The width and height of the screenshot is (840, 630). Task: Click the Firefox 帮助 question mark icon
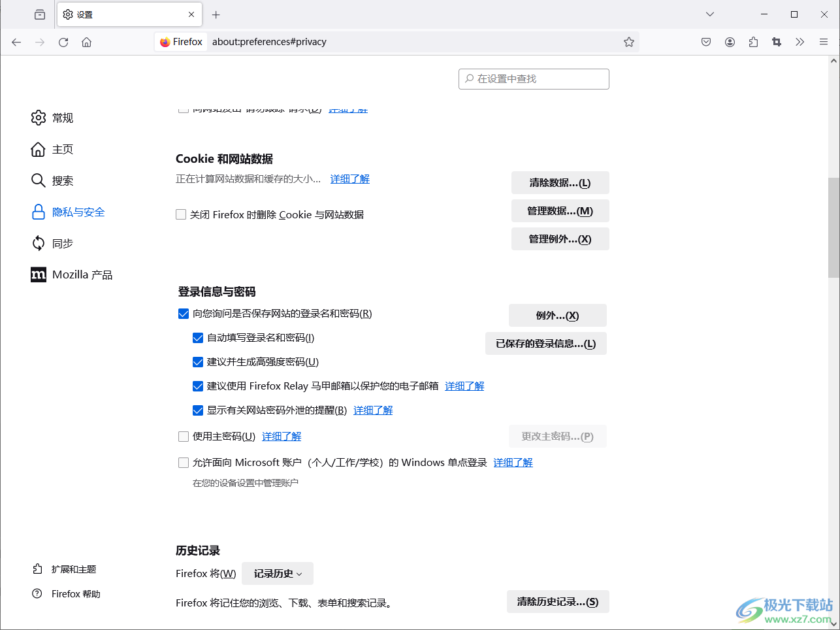point(37,594)
